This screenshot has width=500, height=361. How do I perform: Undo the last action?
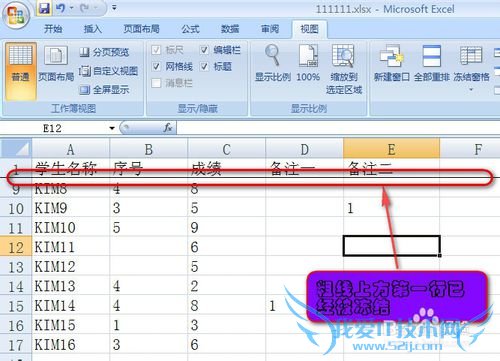[x=61, y=8]
